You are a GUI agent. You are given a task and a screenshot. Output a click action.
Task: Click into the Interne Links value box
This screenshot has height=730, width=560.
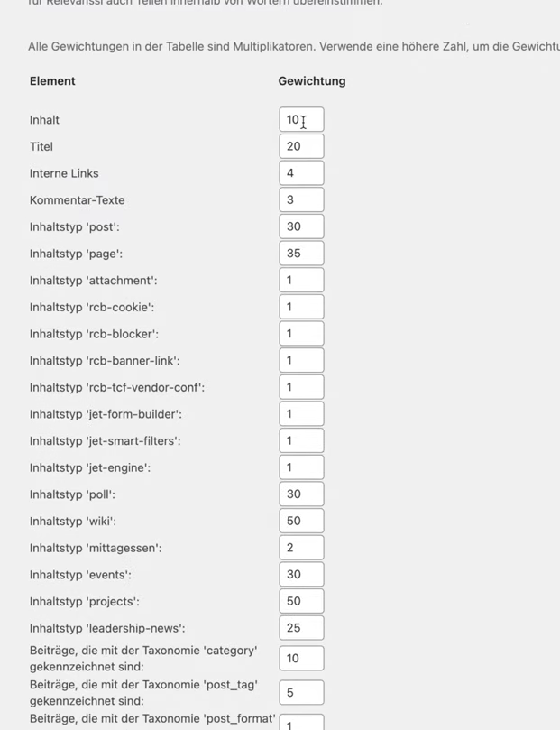tap(302, 172)
